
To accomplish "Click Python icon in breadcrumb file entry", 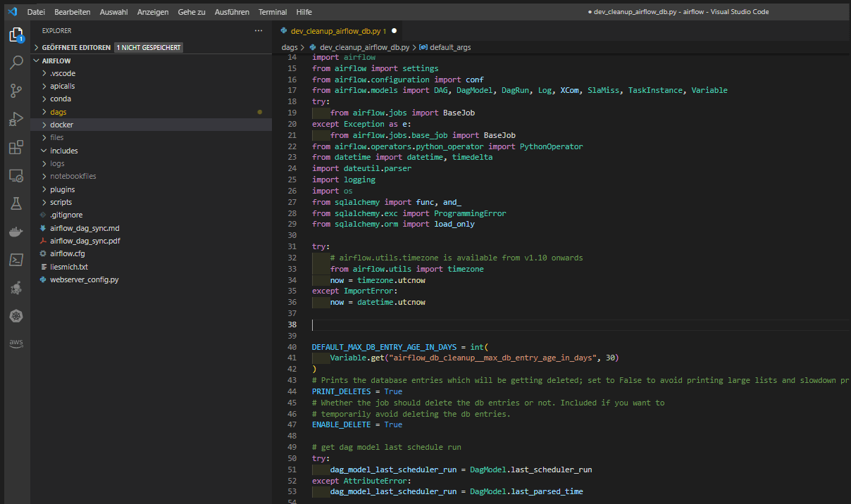I will tap(313, 47).
